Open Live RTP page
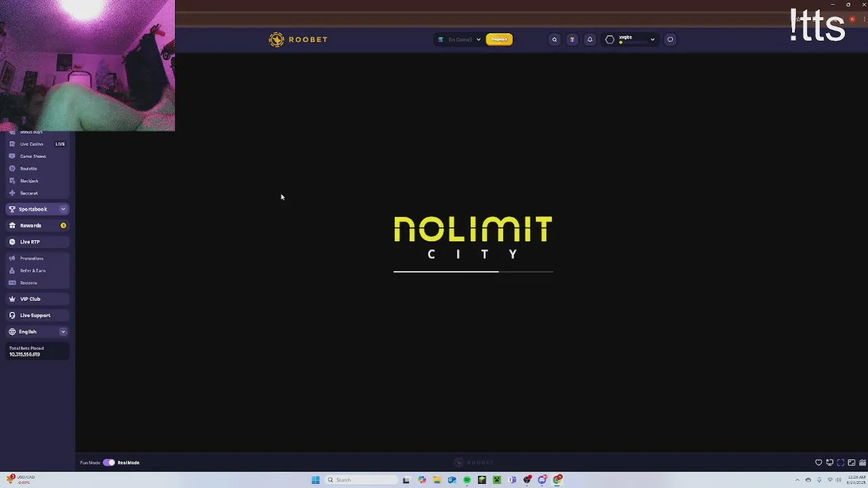 click(37, 242)
